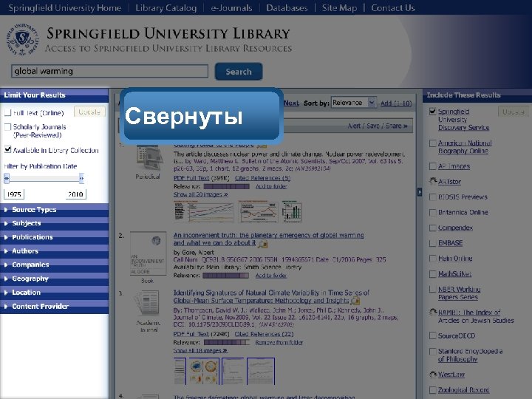Open first chart thumbnail of result 1
532x399 pixels.
(204, 211)
